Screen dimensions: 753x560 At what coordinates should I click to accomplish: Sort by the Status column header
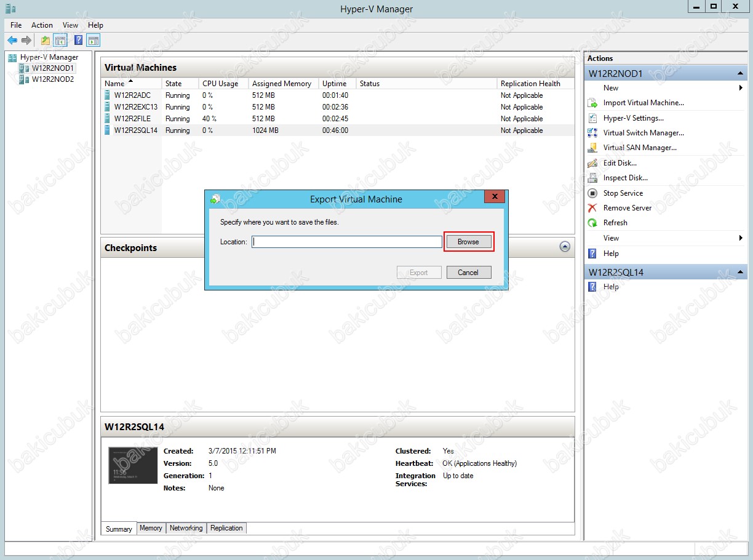coord(426,84)
